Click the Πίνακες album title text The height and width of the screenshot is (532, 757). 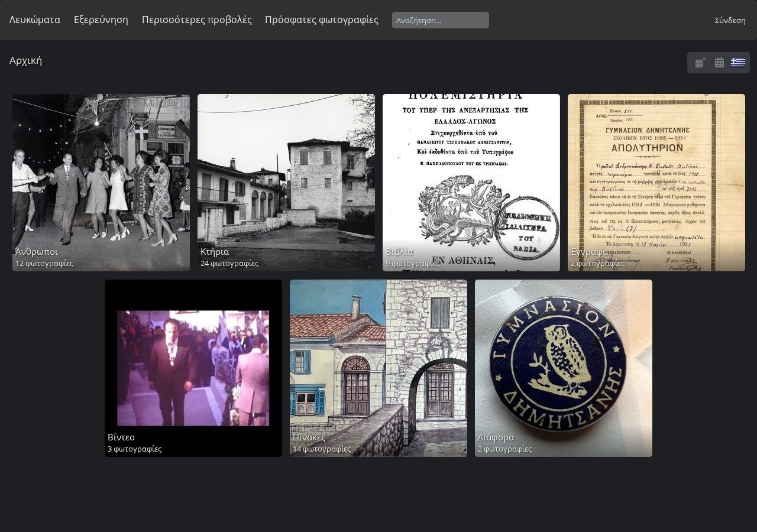pyautogui.click(x=309, y=437)
